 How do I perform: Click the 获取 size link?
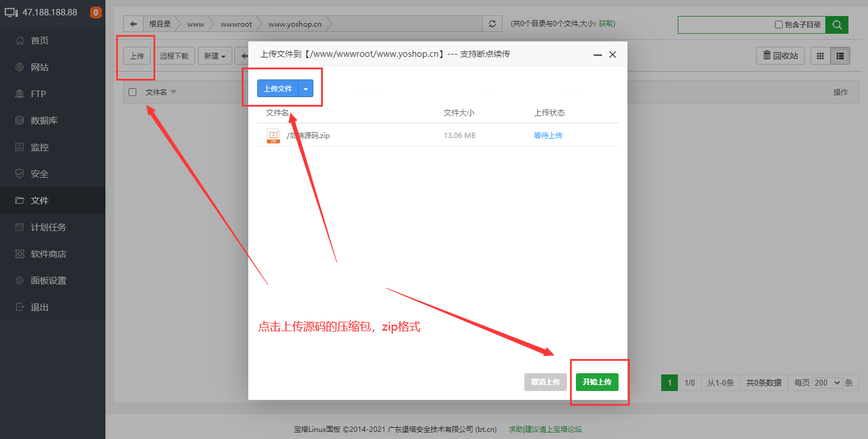pos(605,24)
